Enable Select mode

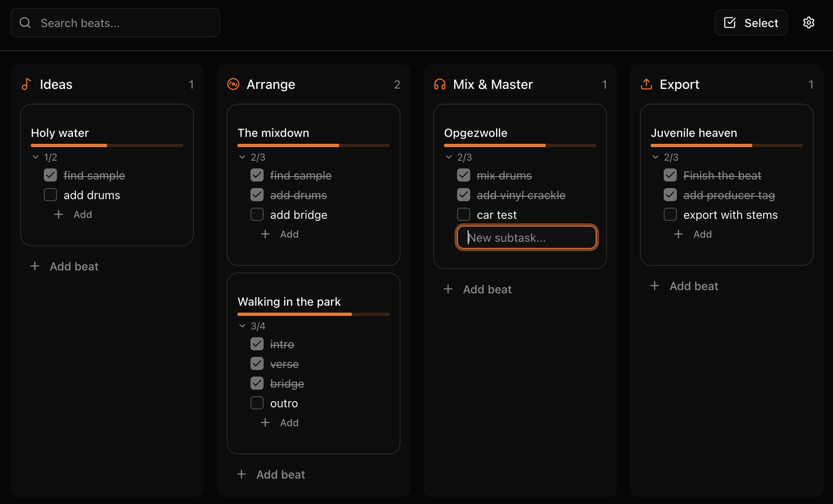[750, 23]
